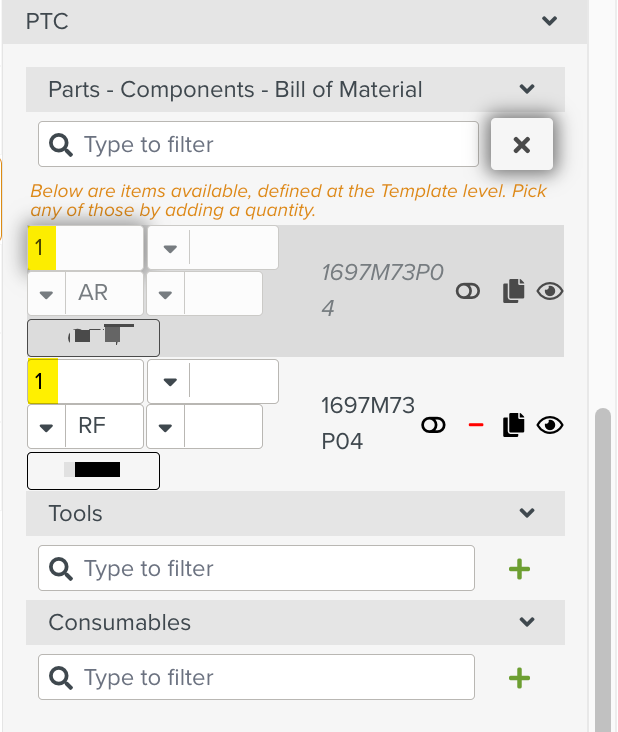Collapse the Tools section
This screenshot has height=732, width=618.
pyautogui.click(x=527, y=513)
